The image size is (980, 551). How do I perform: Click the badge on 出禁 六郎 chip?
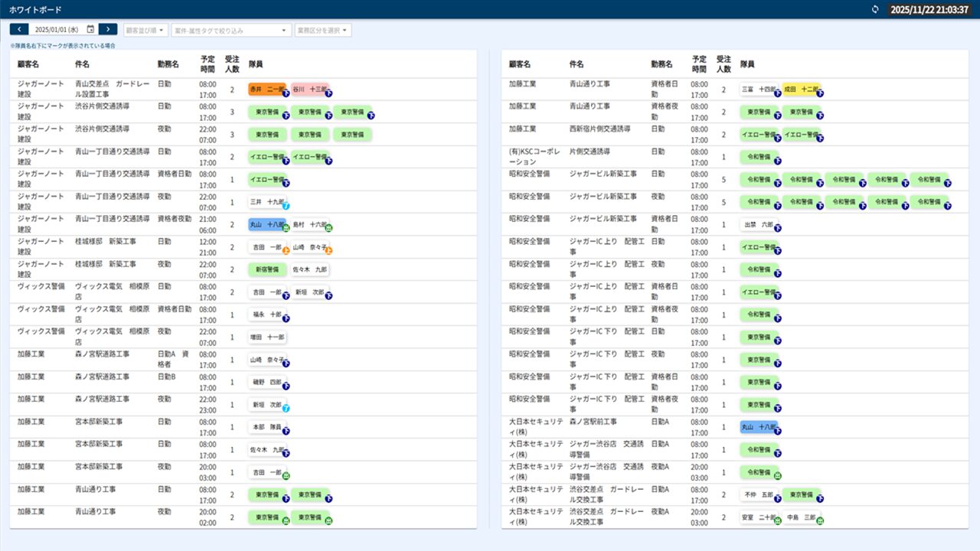point(777,229)
